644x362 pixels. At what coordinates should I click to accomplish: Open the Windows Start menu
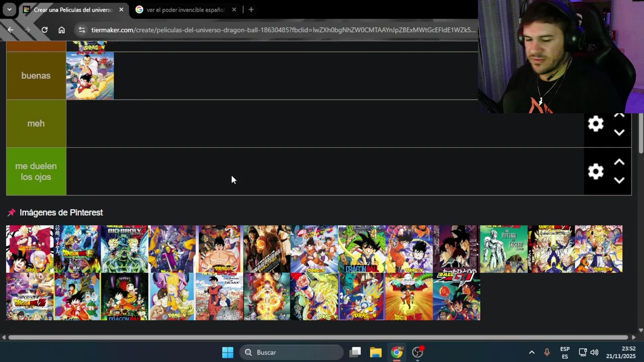227,352
